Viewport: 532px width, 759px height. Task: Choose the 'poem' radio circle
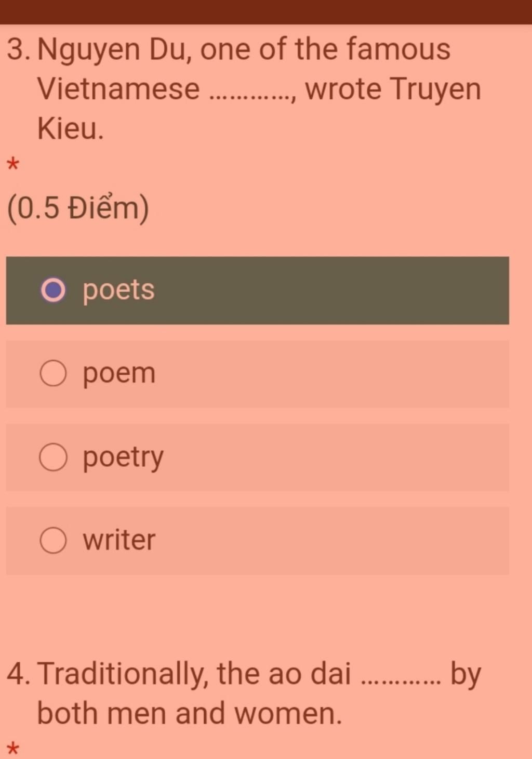pos(53,374)
